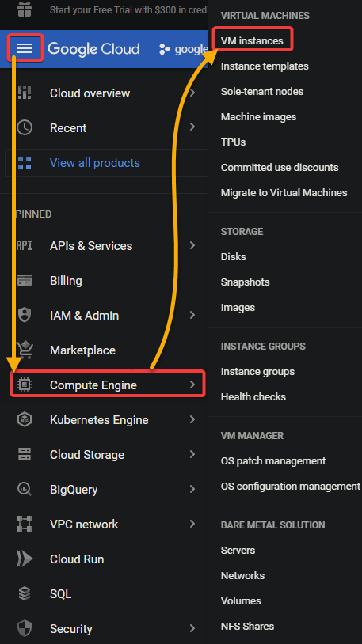Open the hamburger navigation menu
The height and width of the screenshot is (644, 362).
25,48
